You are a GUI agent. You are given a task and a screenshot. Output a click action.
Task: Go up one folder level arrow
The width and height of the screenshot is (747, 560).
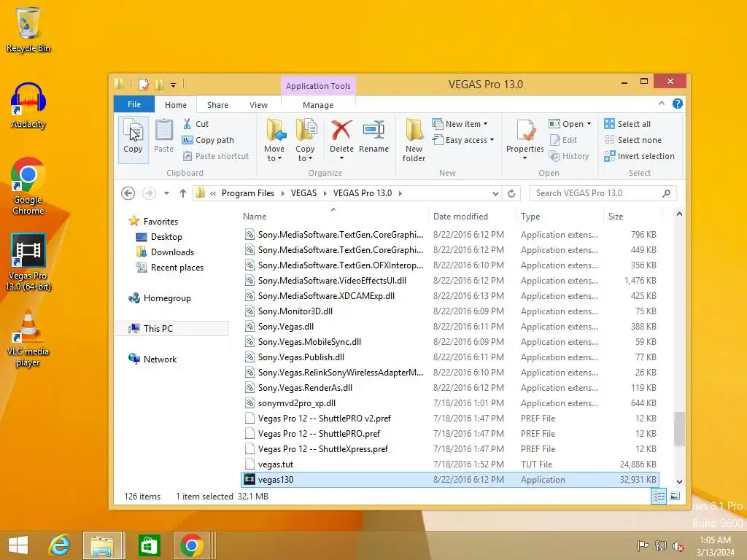tap(183, 193)
